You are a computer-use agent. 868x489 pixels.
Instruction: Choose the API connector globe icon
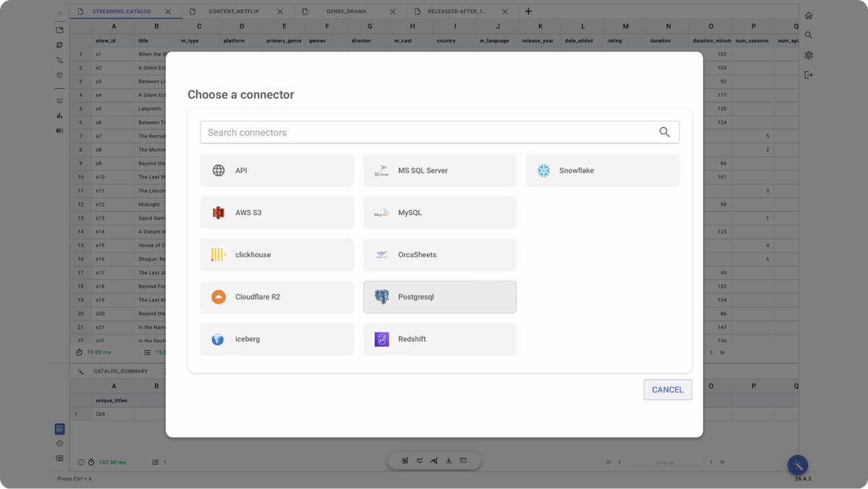[219, 170]
